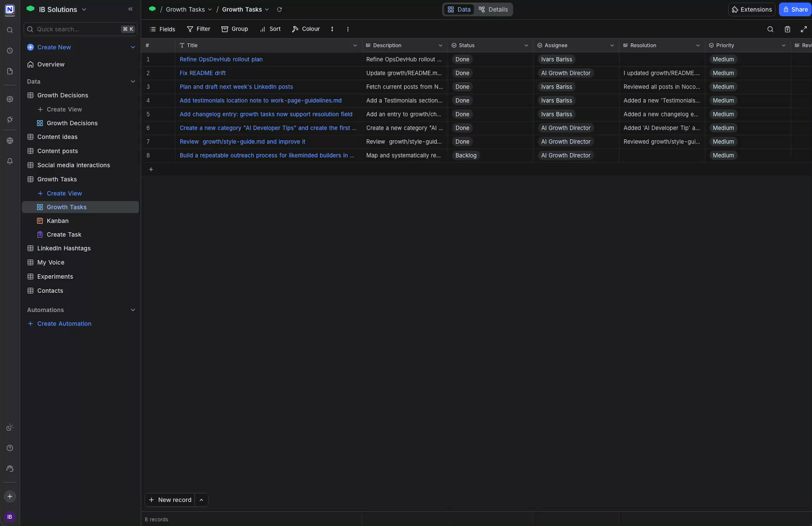Adjust row height using the arrow icon in toolbar
The height and width of the screenshot is (526, 812).
click(x=332, y=29)
